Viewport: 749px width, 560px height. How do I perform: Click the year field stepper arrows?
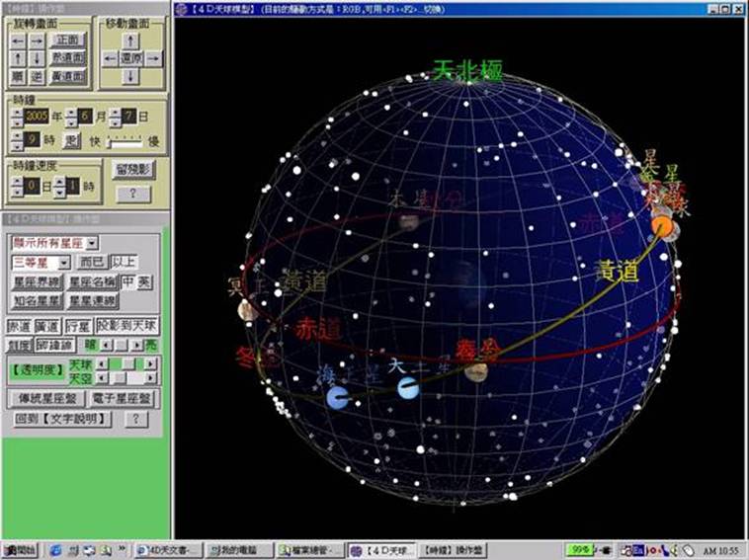point(17,117)
